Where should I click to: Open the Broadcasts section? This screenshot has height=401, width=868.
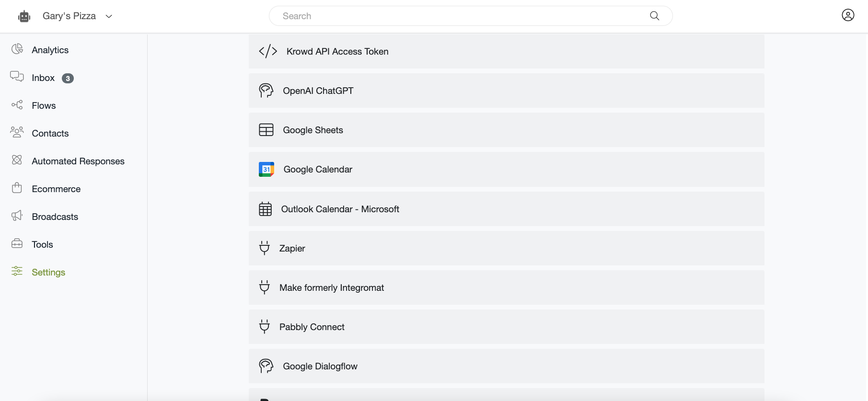55,217
